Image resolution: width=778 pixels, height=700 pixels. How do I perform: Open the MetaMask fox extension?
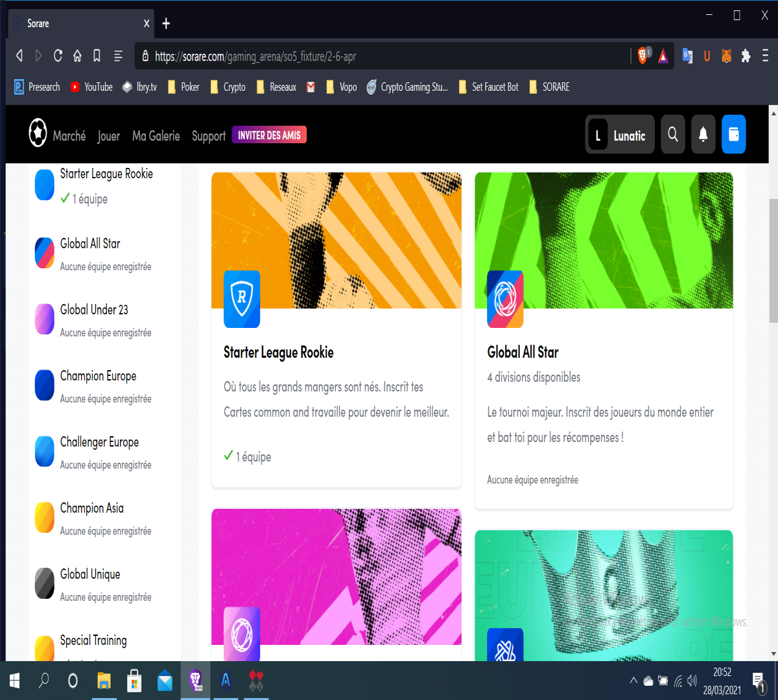coord(727,56)
